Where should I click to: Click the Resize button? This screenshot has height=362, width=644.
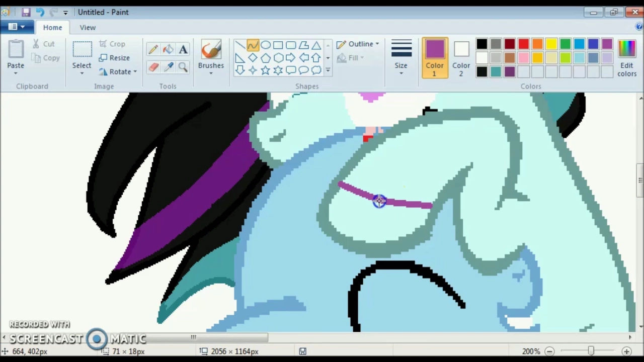(x=115, y=58)
